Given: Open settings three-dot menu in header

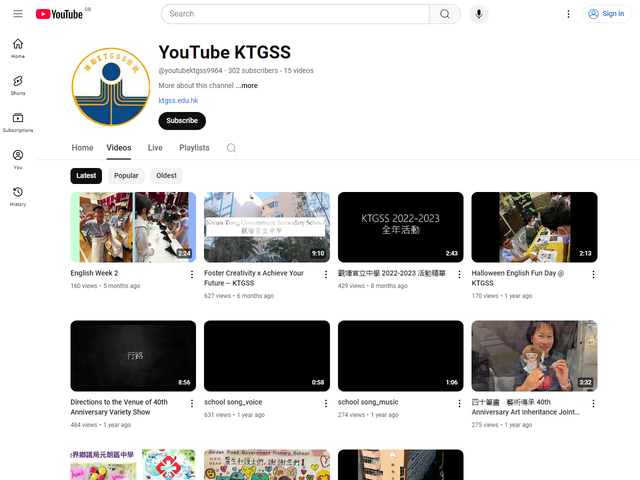Looking at the screenshot, I should (568, 14).
